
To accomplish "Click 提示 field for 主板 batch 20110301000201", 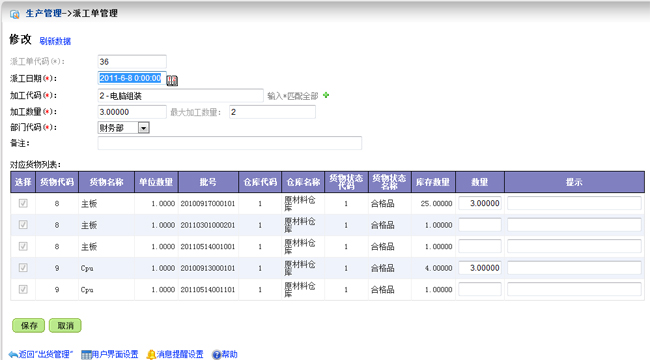I will point(574,225).
